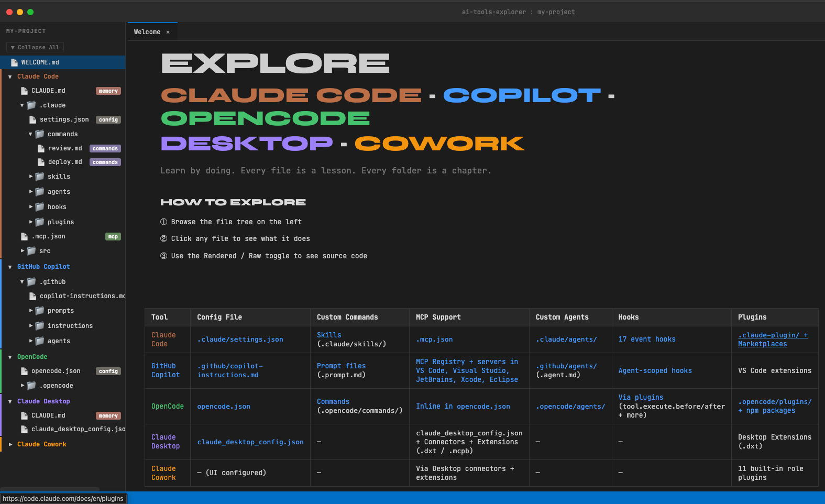Click the 'VS Code extensions' table cell

(775, 370)
